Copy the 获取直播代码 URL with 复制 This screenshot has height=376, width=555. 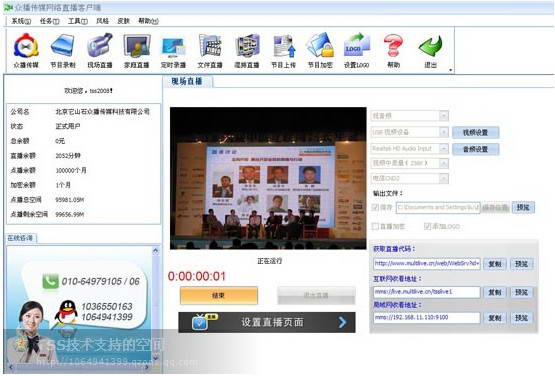tap(495, 264)
